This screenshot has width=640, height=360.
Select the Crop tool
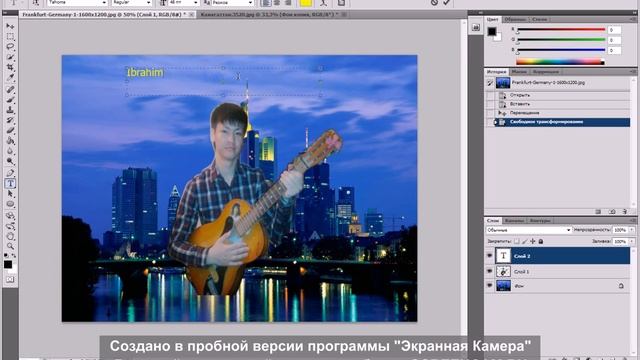click(10, 67)
